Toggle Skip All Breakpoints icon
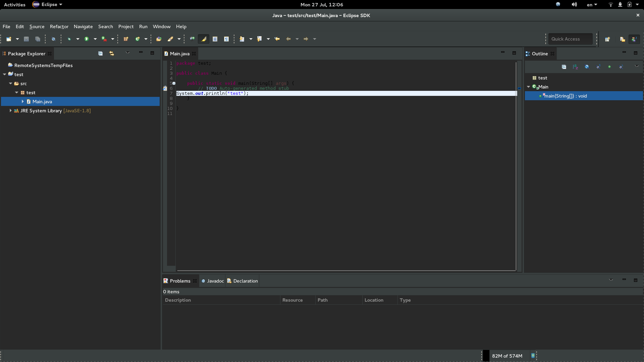Image resolution: width=644 pixels, height=362 pixels. coord(53,39)
